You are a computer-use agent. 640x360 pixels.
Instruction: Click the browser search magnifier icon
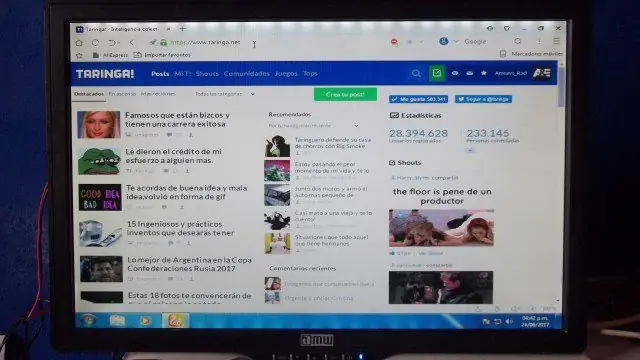pyautogui.click(x=518, y=41)
